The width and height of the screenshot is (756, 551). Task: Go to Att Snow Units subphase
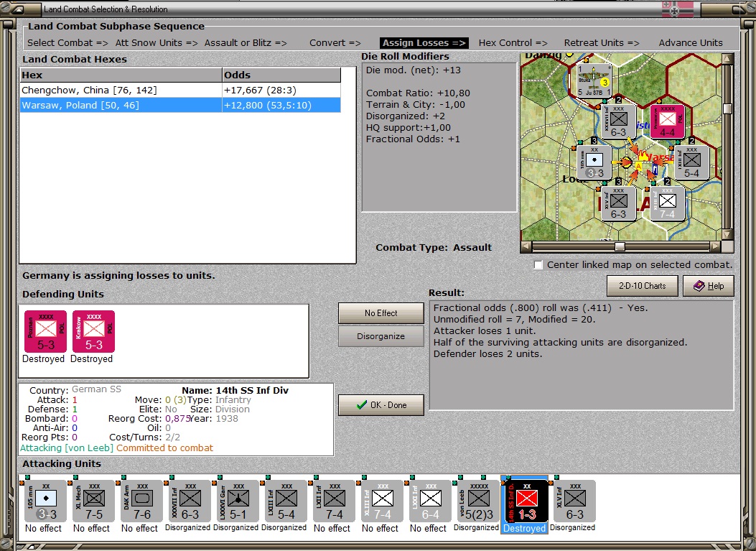pyautogui.click(x=157, y=43)
